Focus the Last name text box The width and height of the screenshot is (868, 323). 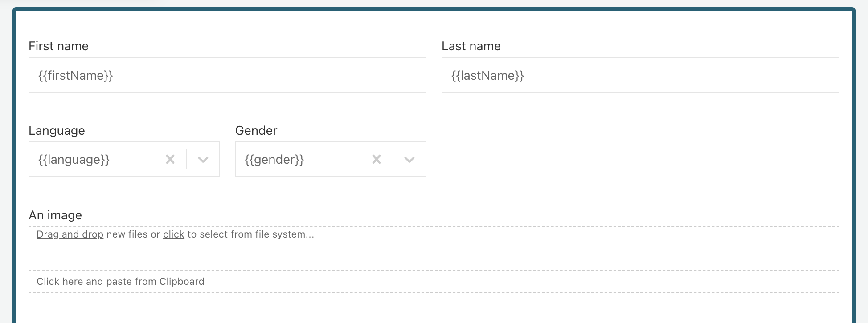640,75
